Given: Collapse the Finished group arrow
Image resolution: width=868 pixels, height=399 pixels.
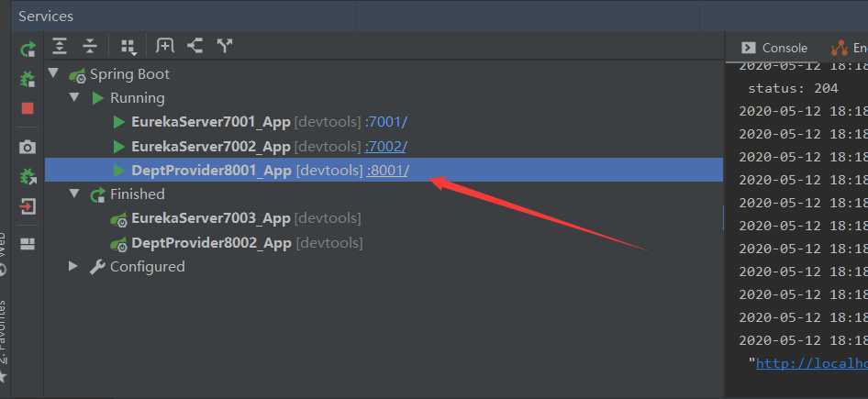Looking at the screenshot, I should [x=74, y=194].
